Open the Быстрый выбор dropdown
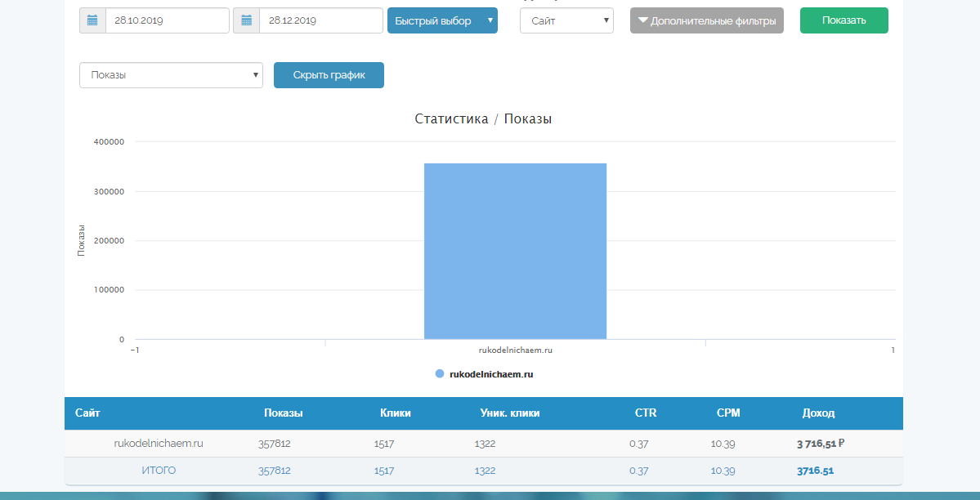This screenshot has width=980, height=500. (x=442, y=20)
